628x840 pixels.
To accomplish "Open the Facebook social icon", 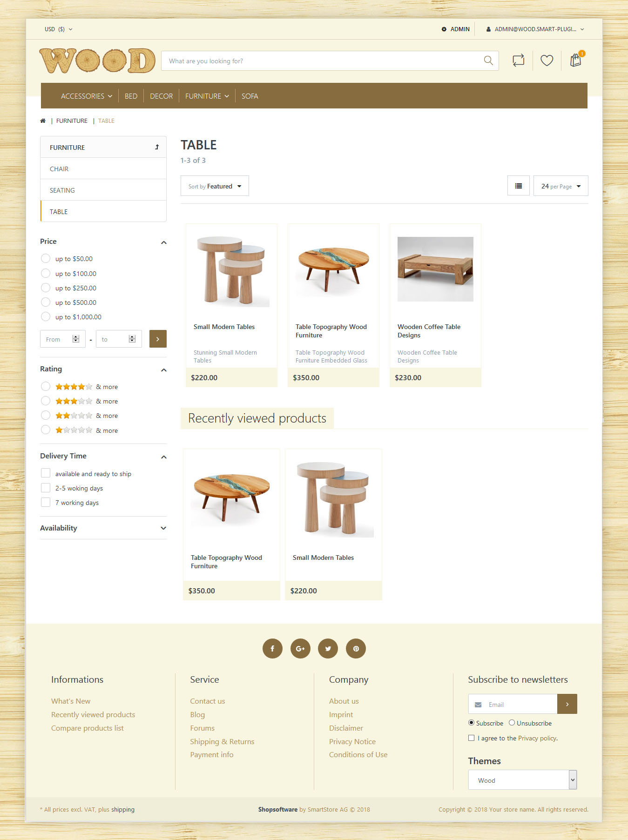I will 272,648.
